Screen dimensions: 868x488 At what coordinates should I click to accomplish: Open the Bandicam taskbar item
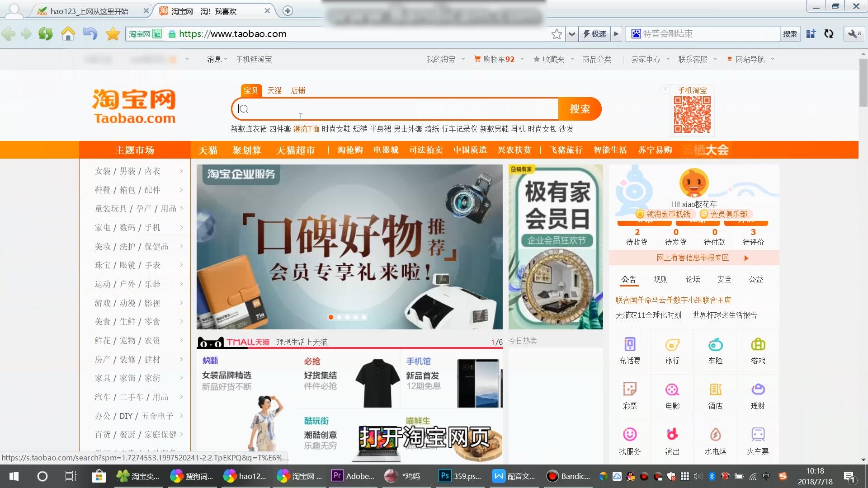[569, 476]
